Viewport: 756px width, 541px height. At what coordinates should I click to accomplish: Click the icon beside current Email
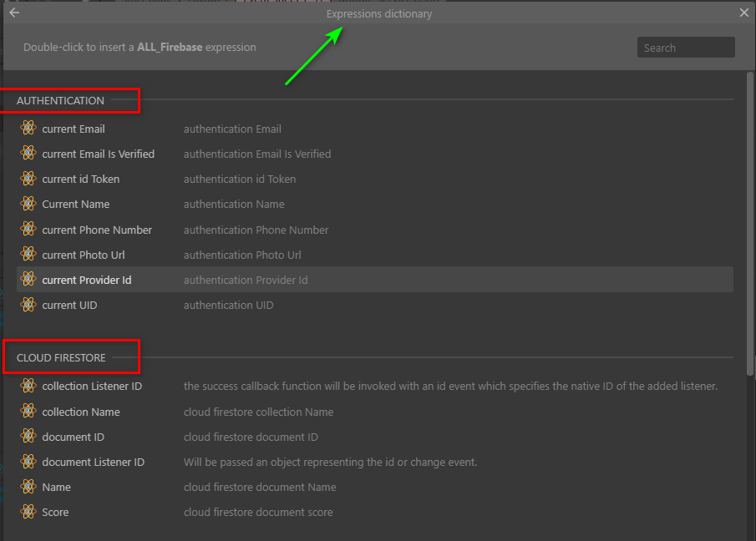click(x=28, y=129)
